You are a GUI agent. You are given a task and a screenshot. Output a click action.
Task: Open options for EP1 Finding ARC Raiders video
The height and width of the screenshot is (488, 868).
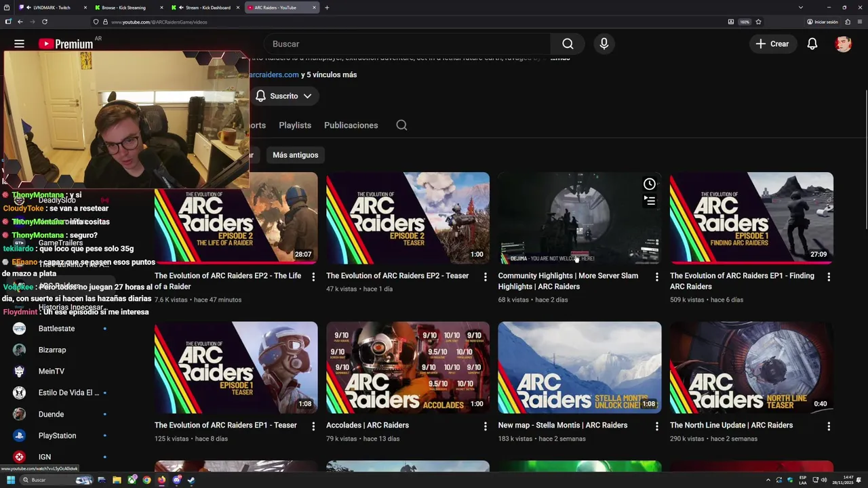(829, 277)
